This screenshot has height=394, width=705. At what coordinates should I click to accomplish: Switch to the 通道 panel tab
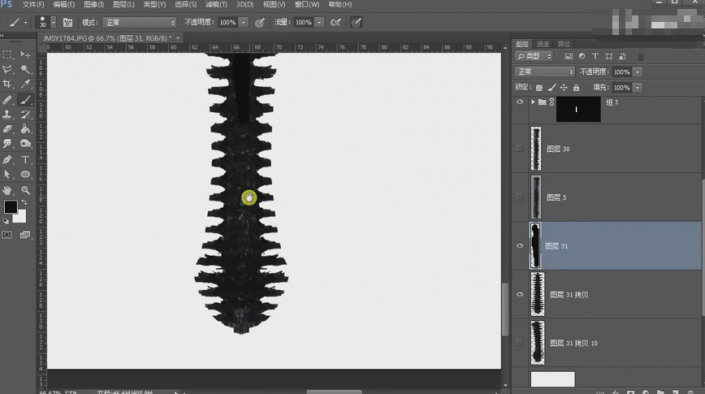coord(543,44)
